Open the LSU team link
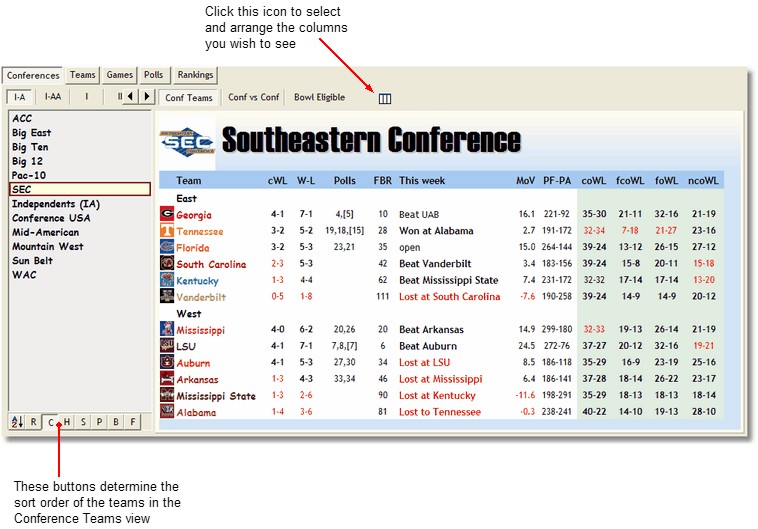The height and width of the screenshot is (529, 758). (x=186, y=346)
